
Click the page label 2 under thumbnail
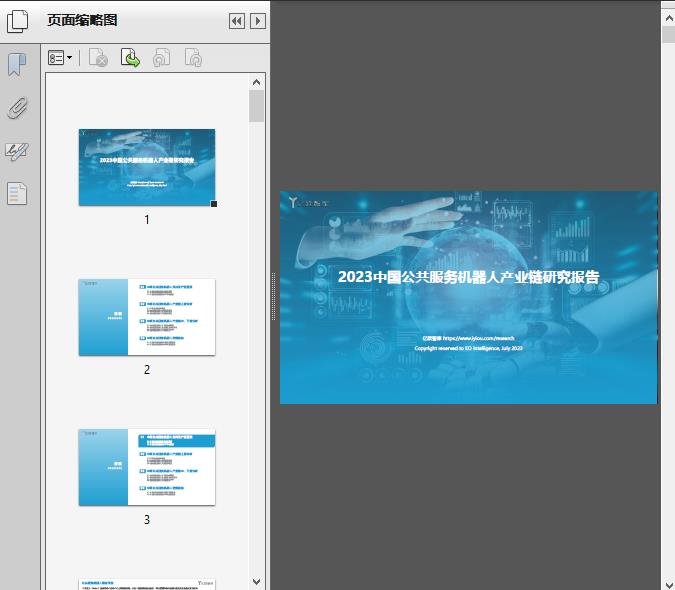(147, 369)
